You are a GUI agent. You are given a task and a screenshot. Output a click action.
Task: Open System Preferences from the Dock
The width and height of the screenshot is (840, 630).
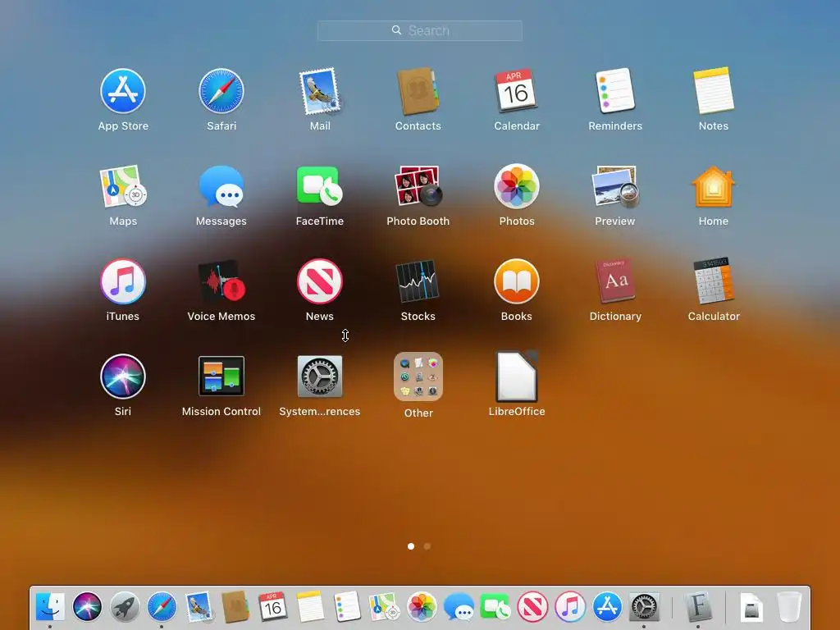point(644,607)
